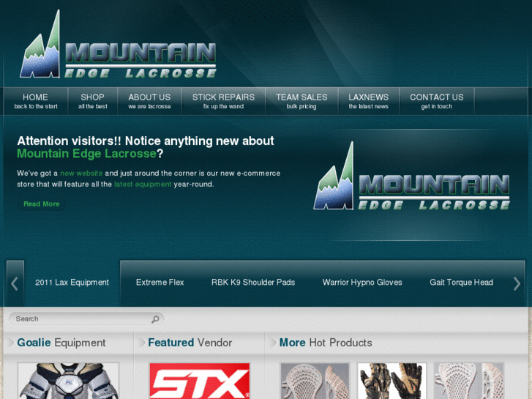Click the STX featured vendor logo
532x399 pixels.
tap(200, 381)
